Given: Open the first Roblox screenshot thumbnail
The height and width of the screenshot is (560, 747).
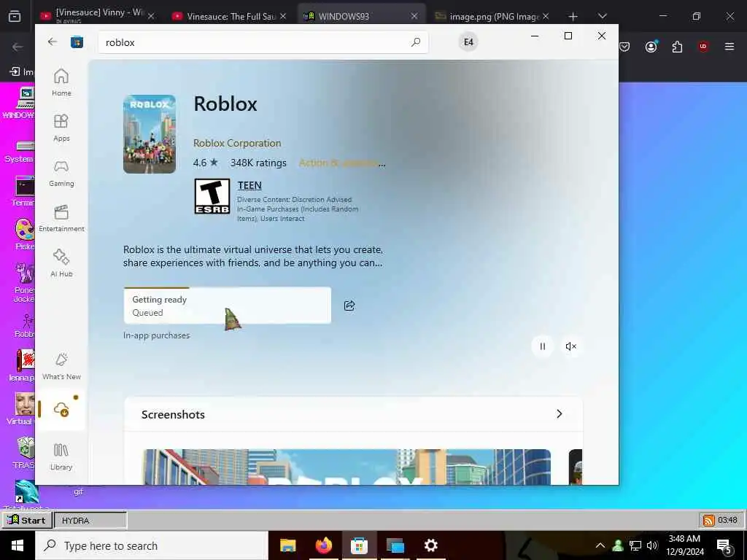Looking at the screenshot, I should tap(347, 467).
